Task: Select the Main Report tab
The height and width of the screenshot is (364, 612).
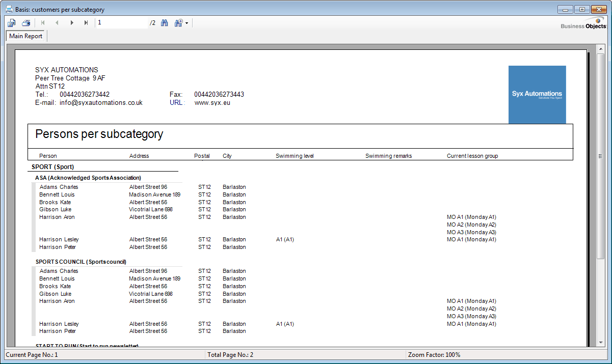Action: (26, 36)
